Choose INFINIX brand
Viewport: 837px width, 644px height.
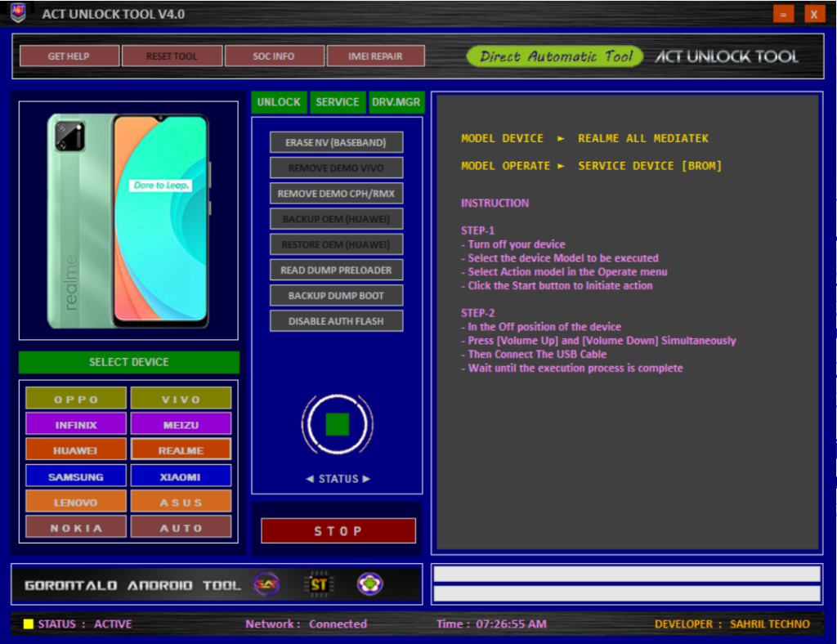76,424
